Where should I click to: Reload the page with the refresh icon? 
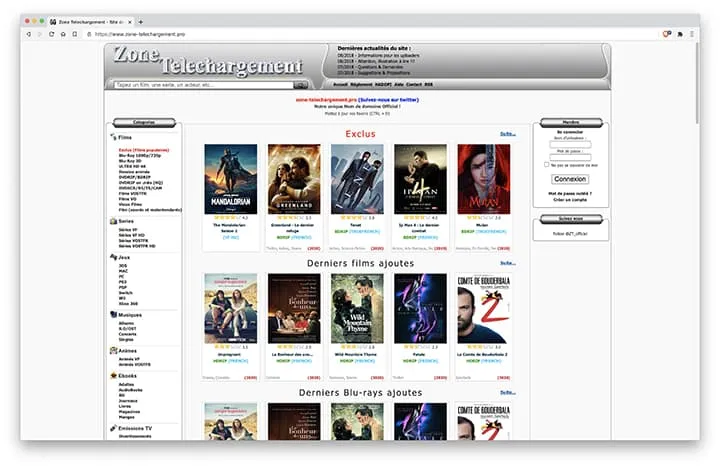point(51,34)
